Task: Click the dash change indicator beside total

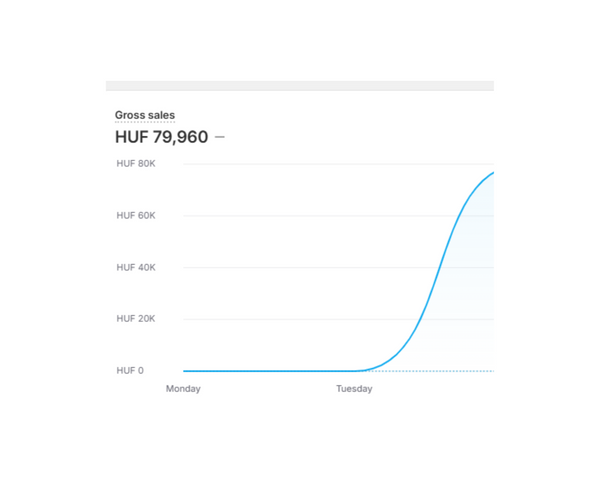Action: pos(220,137)
